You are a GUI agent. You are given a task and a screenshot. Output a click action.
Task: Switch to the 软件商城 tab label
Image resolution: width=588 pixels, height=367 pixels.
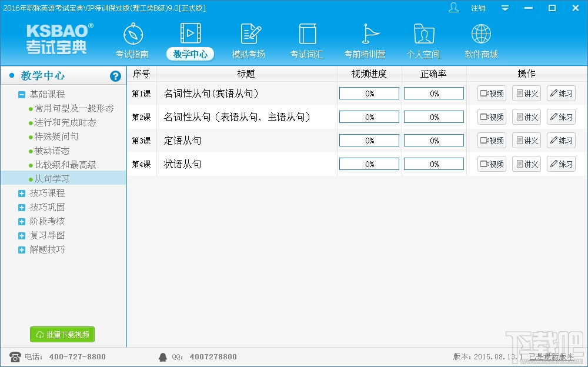click(482, 55)
